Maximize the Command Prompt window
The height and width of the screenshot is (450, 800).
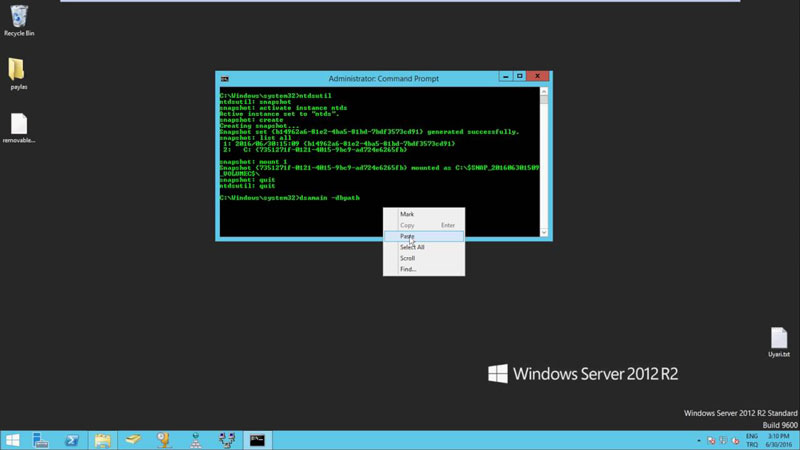tap(519, 76)
